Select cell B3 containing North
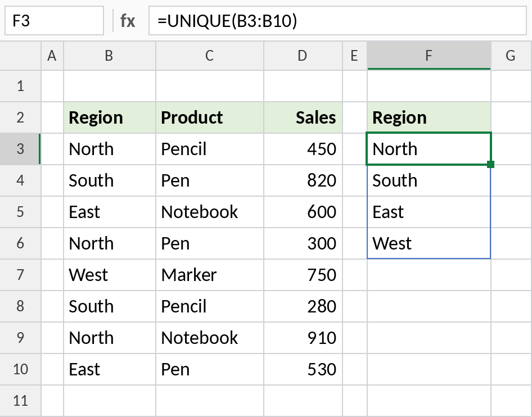532x417 pixels. coord(110,149)
